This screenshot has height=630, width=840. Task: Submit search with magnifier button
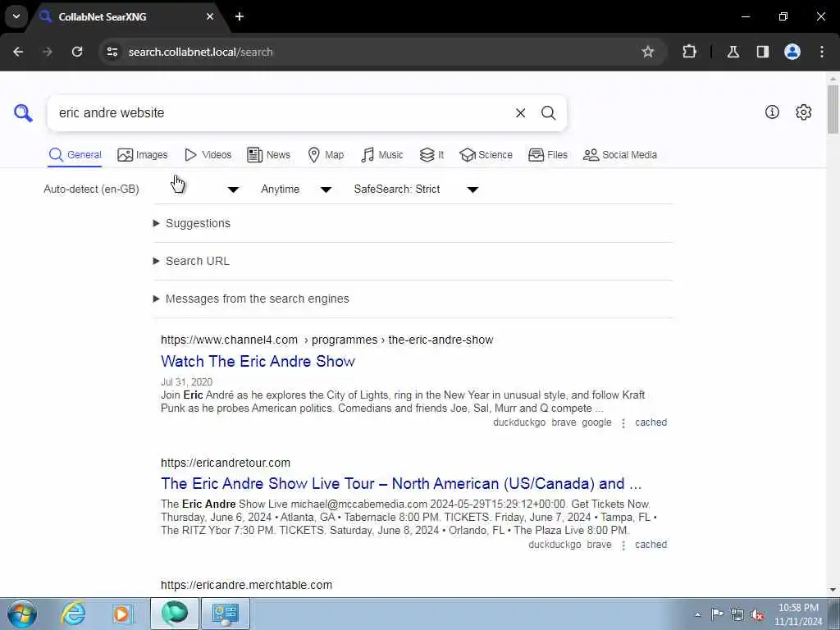click(x=548, y=113)
